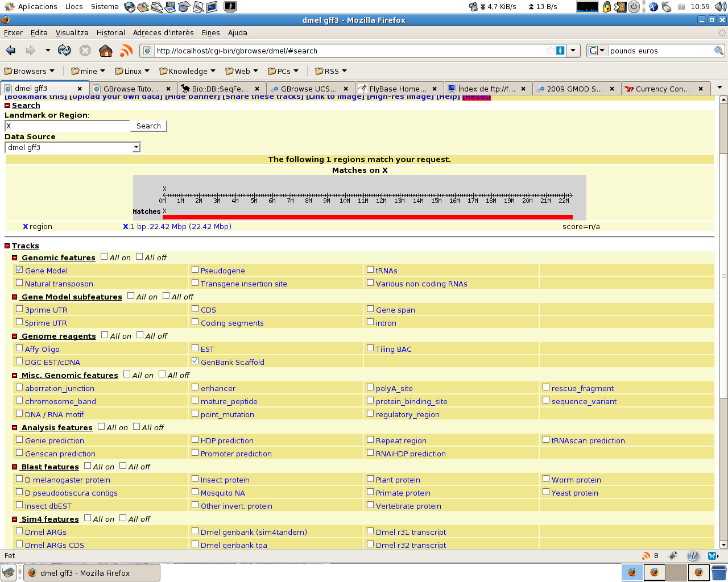Open the home page icon
The height and width of the screenshot is (582, 728).
[106, 51]
